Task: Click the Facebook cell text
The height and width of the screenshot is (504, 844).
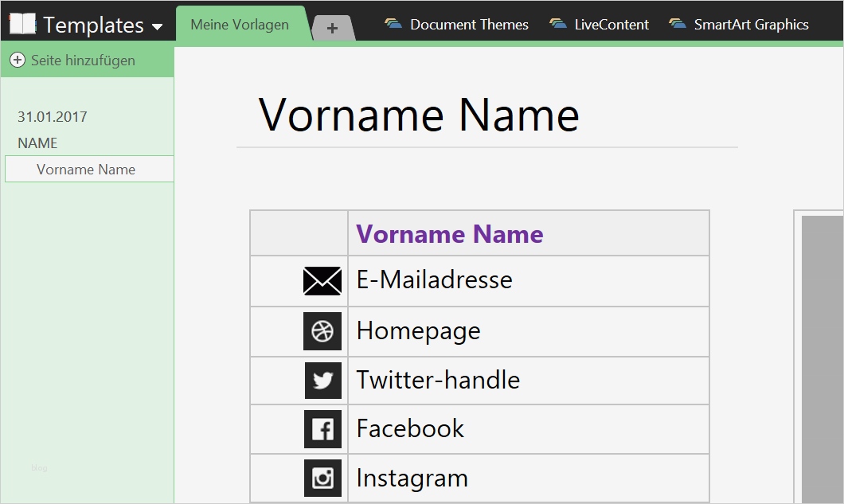Action: (410, 428)
